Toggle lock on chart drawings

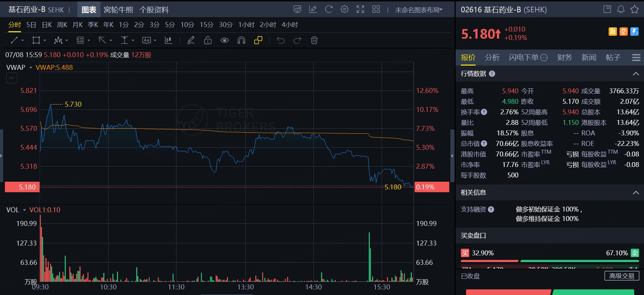coord(208,40)
